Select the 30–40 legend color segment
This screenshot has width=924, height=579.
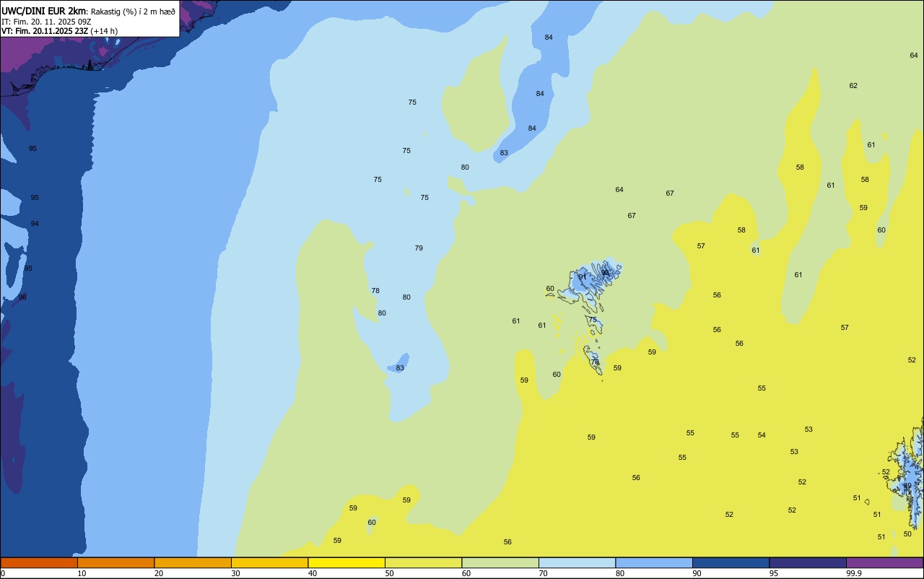(269, 562)
